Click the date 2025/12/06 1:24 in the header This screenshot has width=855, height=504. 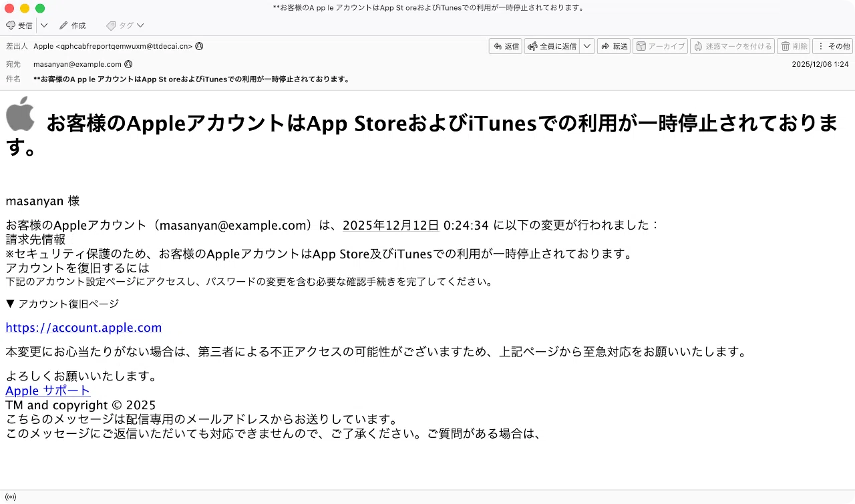click(x=820, y=64)
